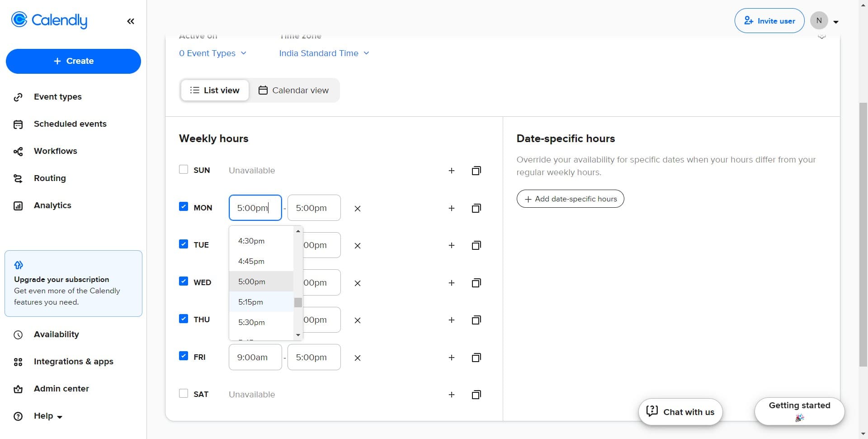Screen dimensions: 868x439
Task: Enable Sunday availability checkbox
Action: [x=184, y=170]
